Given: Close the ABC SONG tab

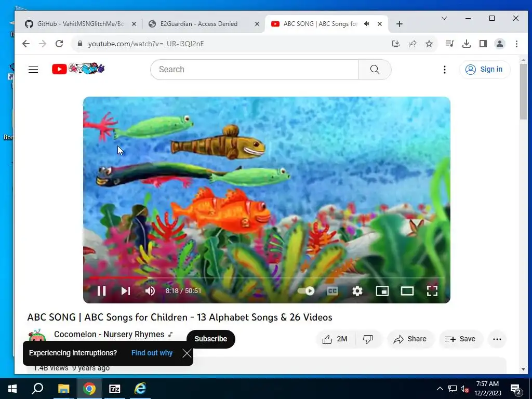Looking at the screenshot, I should click(x=380, y=24).
